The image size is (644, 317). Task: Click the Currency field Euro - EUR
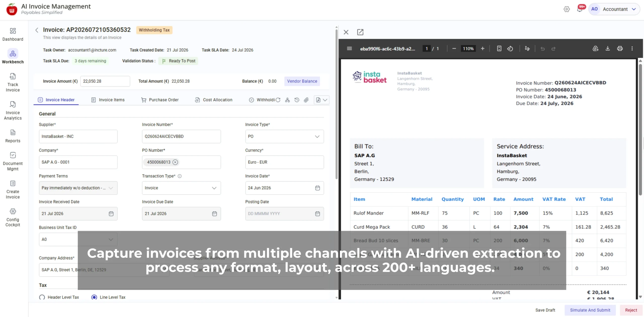(x=285, y=162)
